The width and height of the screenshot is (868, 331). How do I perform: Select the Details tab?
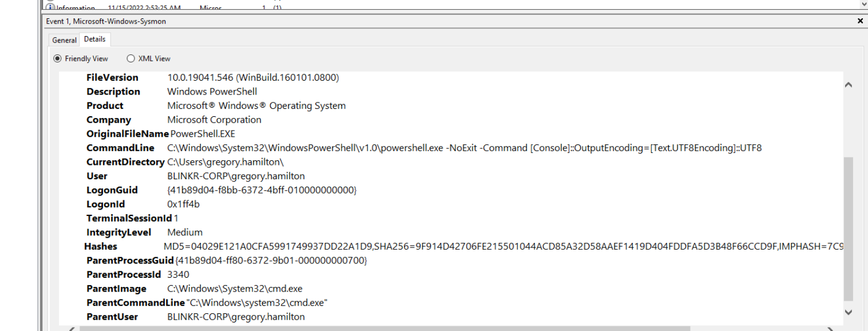pos(94,40)
